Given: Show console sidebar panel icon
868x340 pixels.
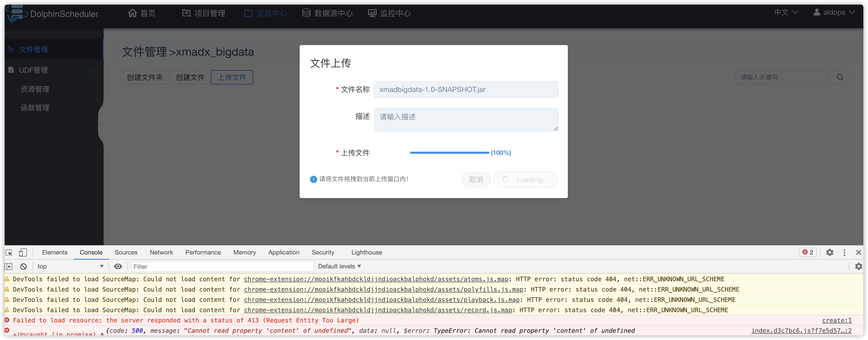Looking at the screenshot, I should click(x=9, y=266).
